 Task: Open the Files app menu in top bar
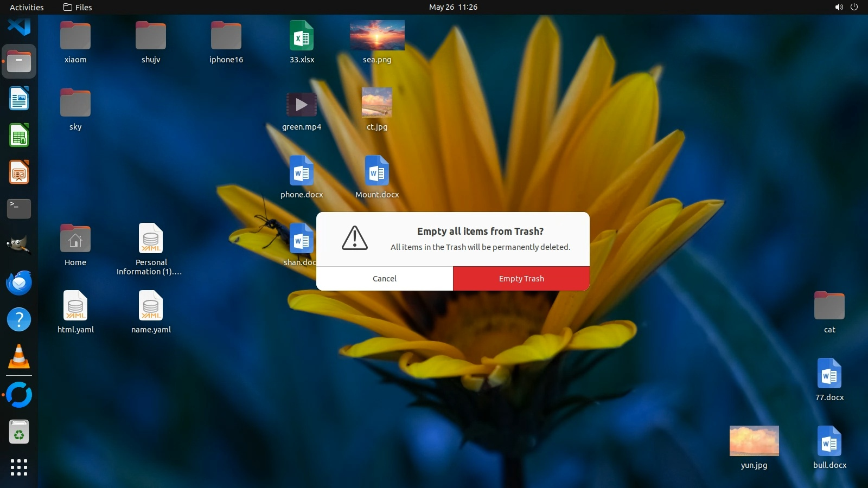pos(78,7)
